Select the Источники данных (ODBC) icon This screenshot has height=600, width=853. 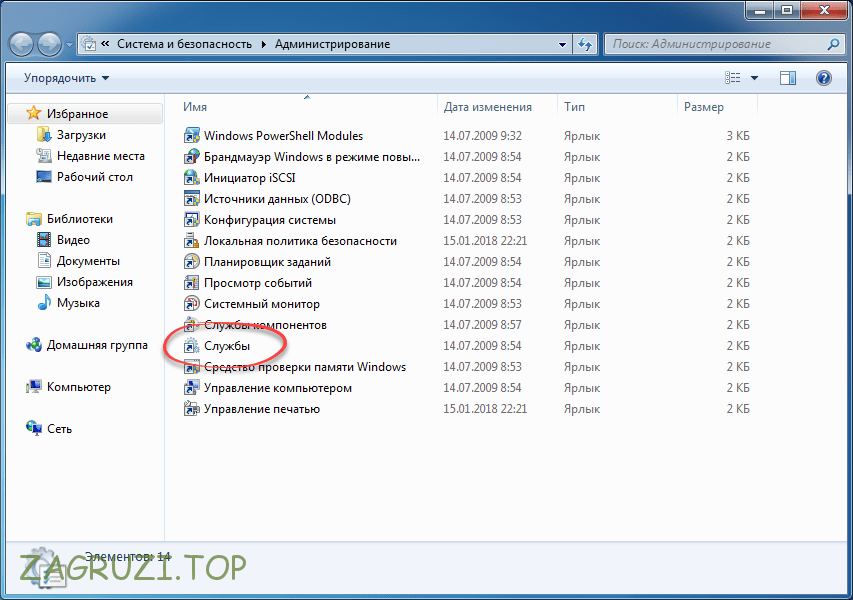click(x=191, y=199)
